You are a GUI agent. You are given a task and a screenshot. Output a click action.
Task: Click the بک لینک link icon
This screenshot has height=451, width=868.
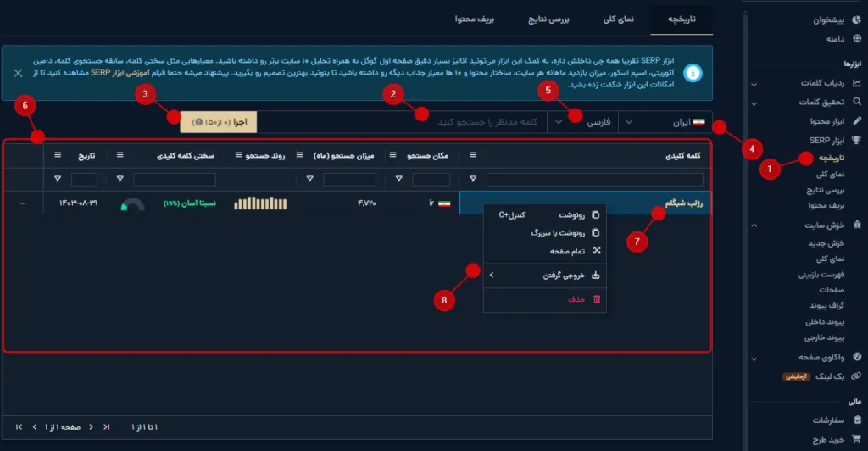[x=856, y=376]
